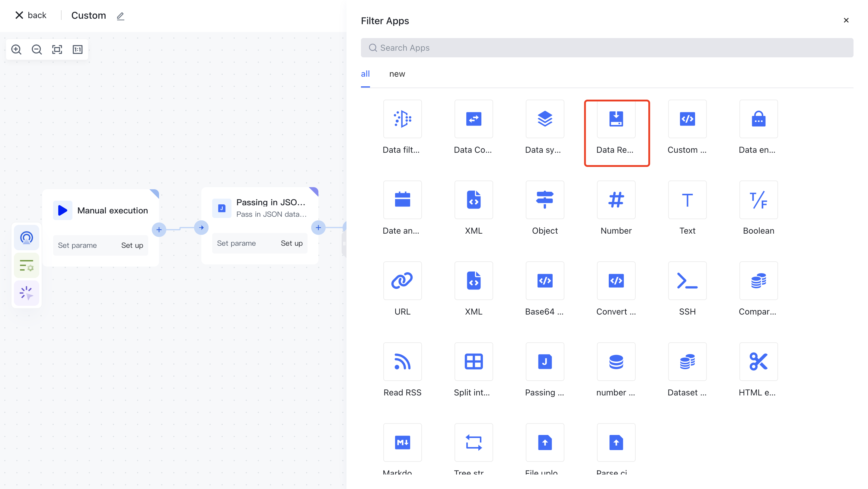
Task: Reset canvas to 1:1 scale
Action: click(x=78, y=50)
